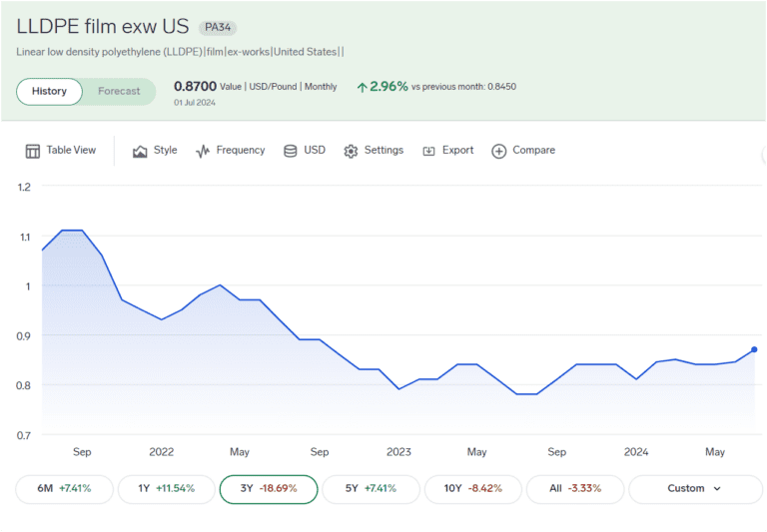Click the PA34 code badge
The width and height of the screenshot is (767, 532).
click(x=218, y=27)
